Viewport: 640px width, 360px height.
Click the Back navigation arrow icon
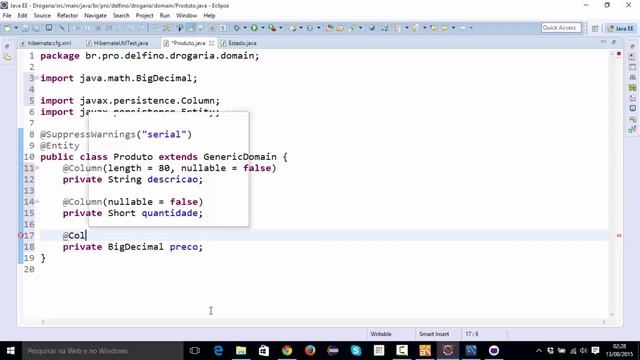tap(444, 28)
